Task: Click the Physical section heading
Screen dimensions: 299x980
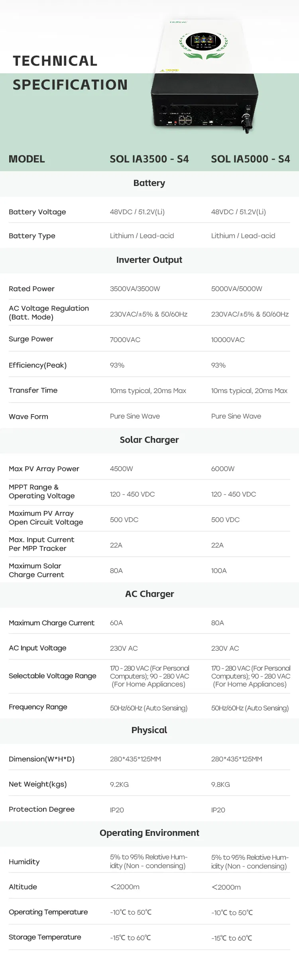Action: 149,730
